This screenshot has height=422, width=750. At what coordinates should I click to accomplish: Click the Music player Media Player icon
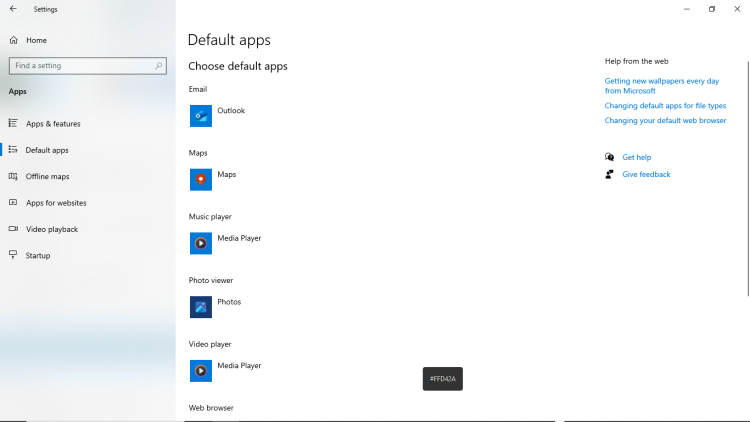point(201,243)
